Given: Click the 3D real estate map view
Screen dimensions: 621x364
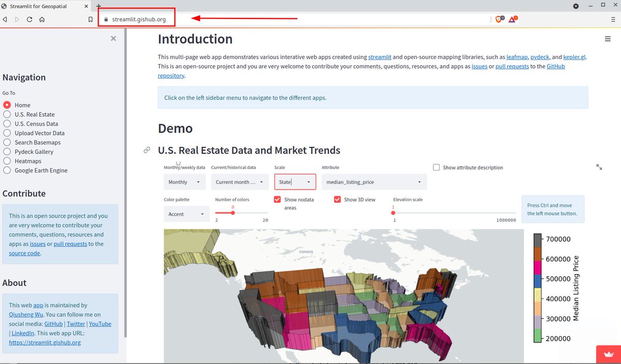Looking at the screenshot, I should pos(344,296).
